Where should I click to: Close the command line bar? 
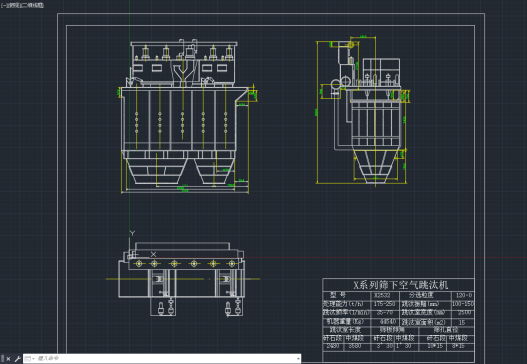pos(8,359)
